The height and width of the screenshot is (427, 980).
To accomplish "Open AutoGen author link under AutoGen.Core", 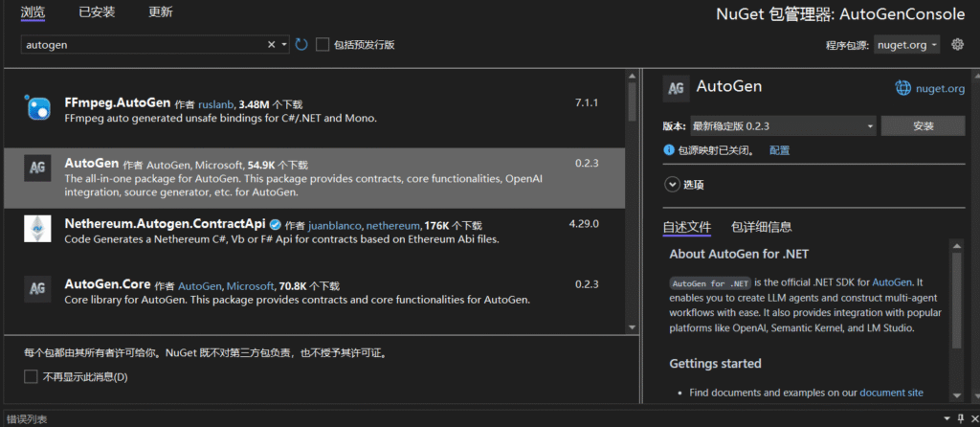I will point(199,286).
